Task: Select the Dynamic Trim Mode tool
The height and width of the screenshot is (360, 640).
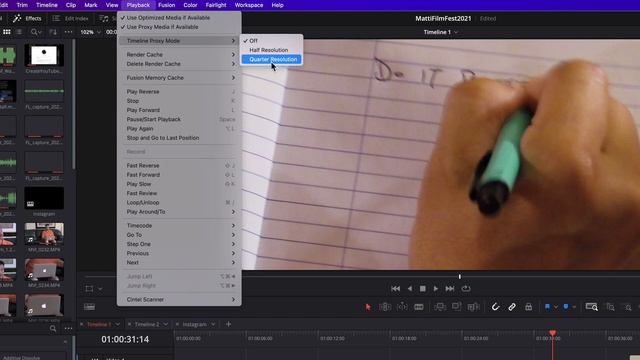Action: pos(402,307)
